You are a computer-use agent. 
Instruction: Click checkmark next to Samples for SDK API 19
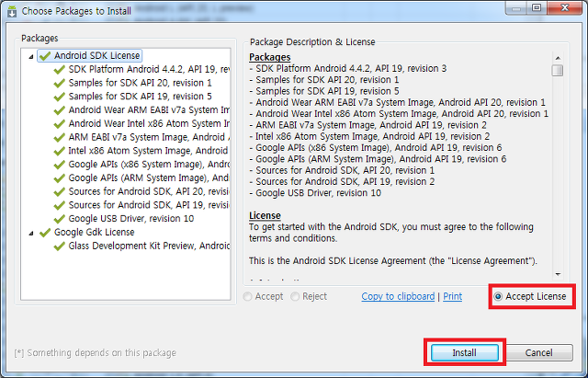(59, 97)
